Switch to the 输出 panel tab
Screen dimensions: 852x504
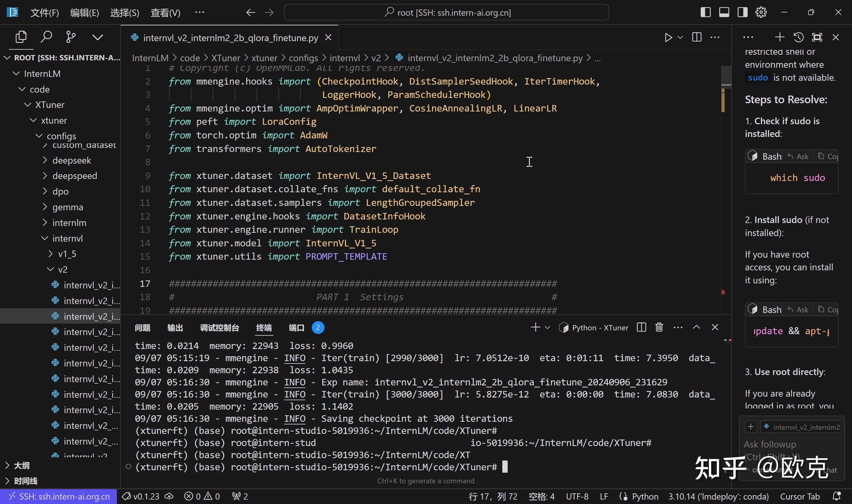[x=175, y=328]
